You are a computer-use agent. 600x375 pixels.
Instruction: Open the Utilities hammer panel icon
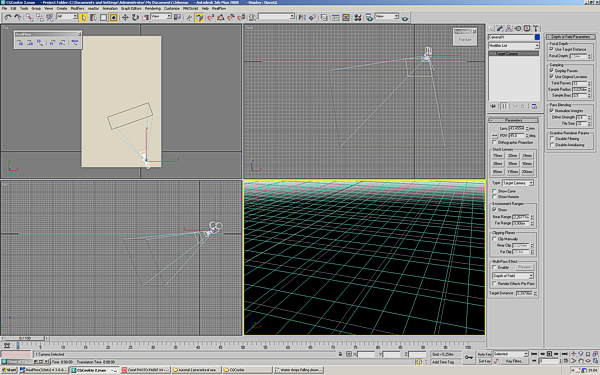point(536,28)
